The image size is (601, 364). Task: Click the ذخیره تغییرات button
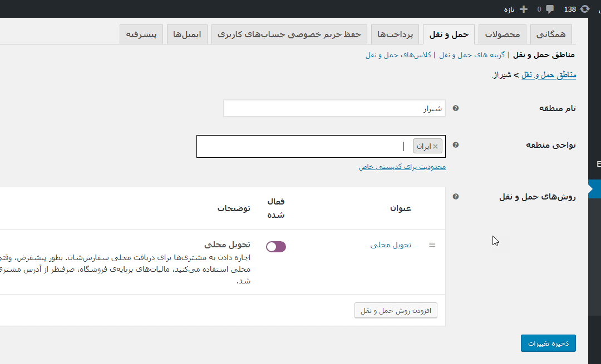(x=548, y=343)
